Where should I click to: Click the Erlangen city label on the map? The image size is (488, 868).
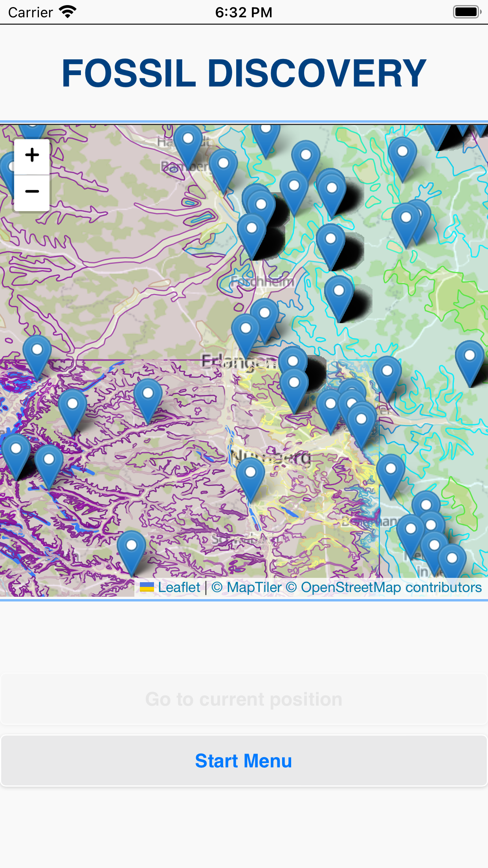[240, 362]
